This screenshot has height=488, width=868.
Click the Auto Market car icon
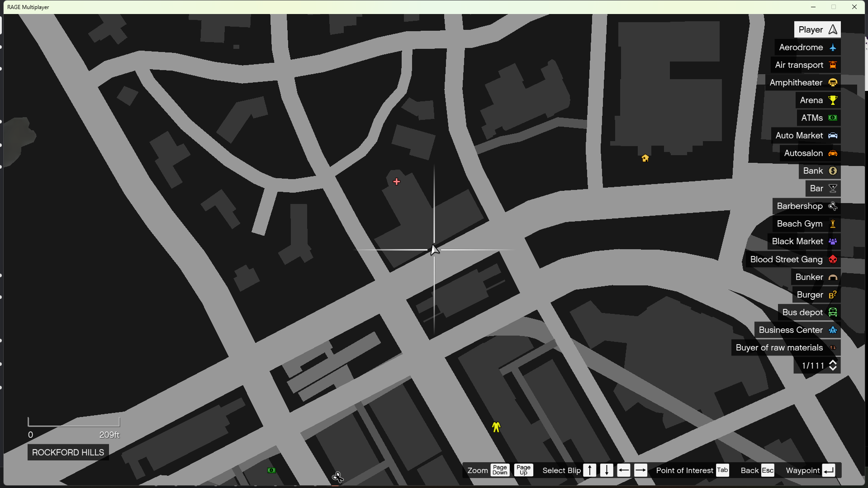point(833,136)
